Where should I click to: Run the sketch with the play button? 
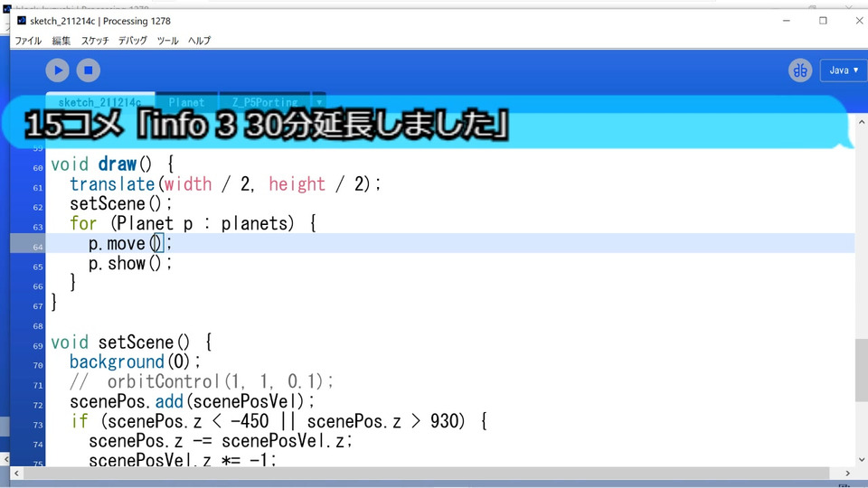pyautogui.click(x=58, y=70)
